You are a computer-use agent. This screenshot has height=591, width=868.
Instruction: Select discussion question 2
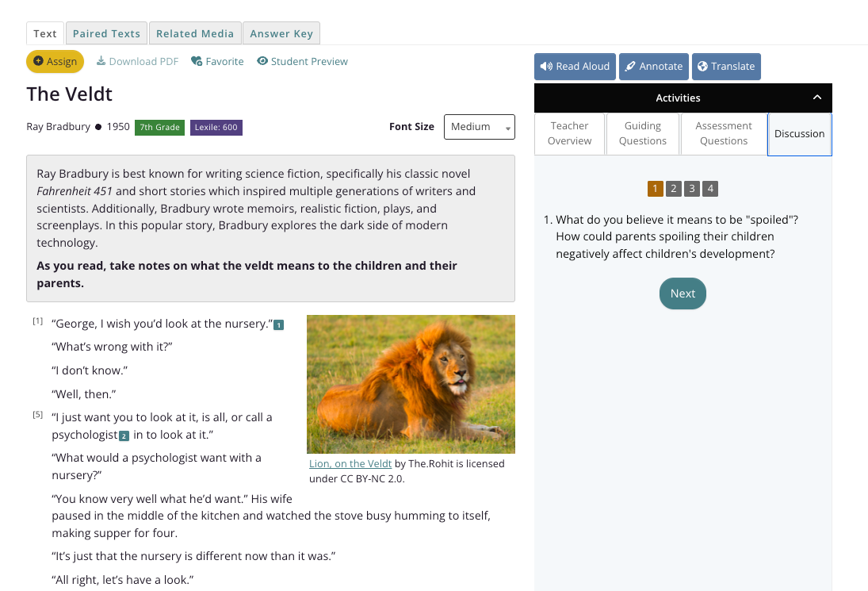(x=673, y=189)
